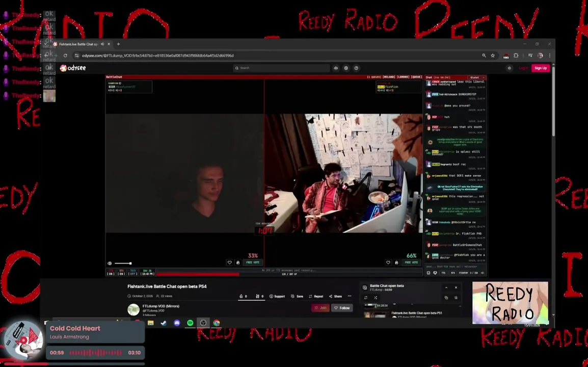
Task: Open the FTLdump VOD (Mirrors) channel link
Action: point(161,306)
